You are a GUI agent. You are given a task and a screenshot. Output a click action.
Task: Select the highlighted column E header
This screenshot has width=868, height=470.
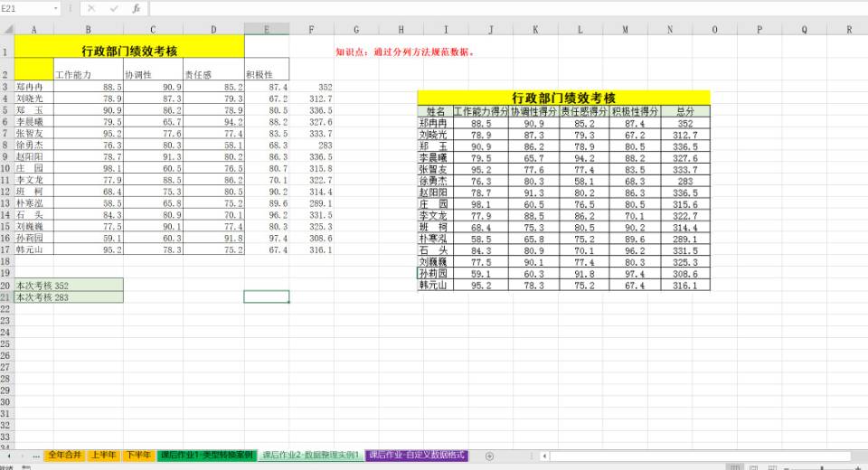coord(266,29)
